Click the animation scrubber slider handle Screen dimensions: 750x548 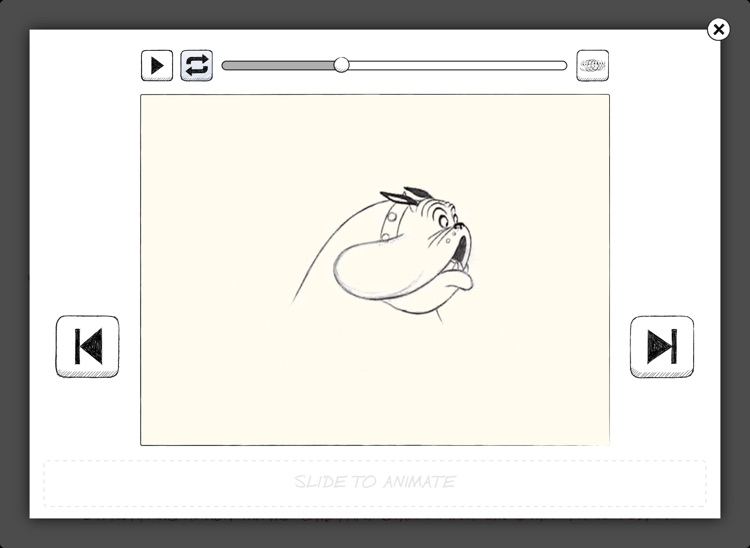[x=342, y=65]
